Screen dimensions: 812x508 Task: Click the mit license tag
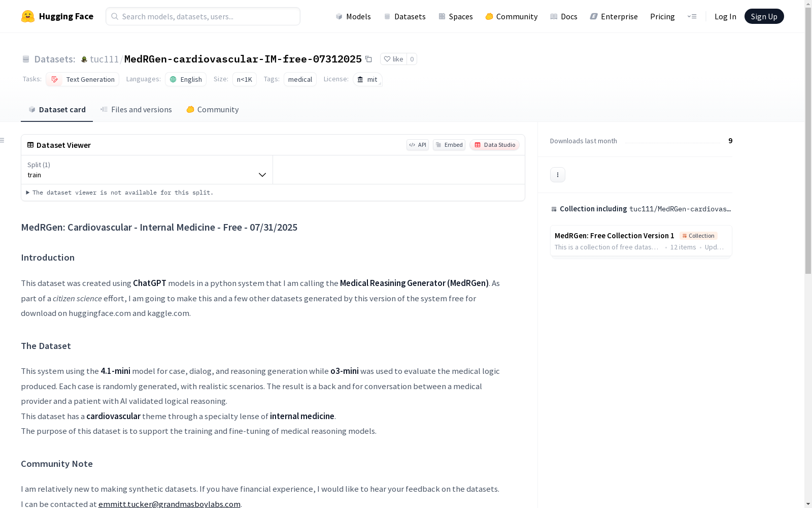[x=367, y=79]
